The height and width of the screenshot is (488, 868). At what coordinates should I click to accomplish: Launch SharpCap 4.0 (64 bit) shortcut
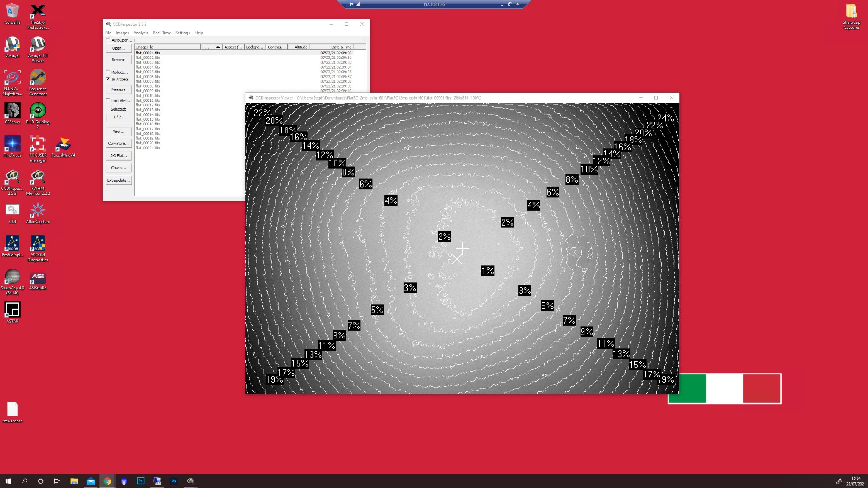(x=12, y=282)
